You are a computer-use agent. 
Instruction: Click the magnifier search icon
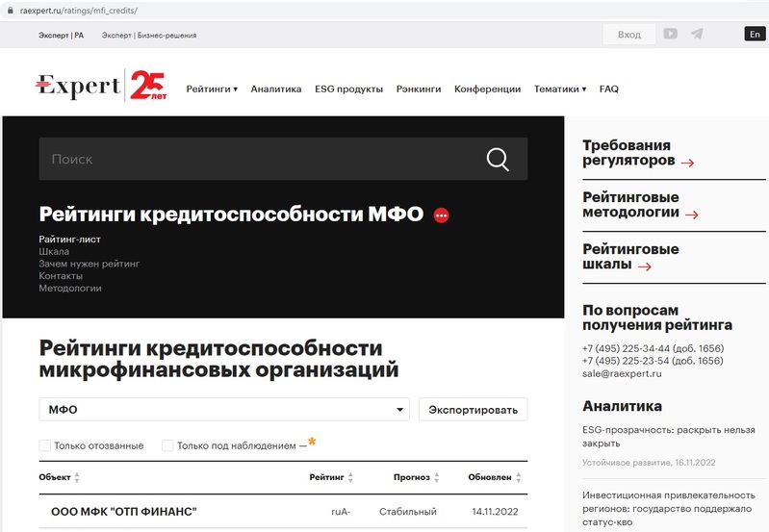[498, 160]
